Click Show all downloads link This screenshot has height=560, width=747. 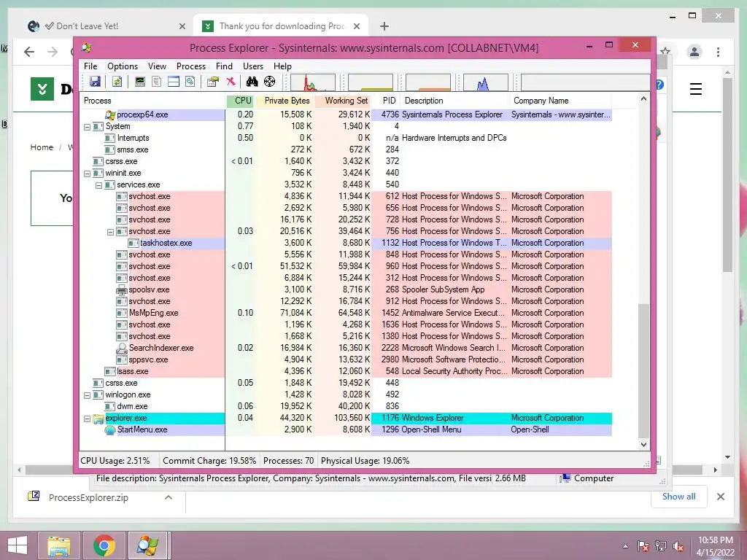pos(678,497)
